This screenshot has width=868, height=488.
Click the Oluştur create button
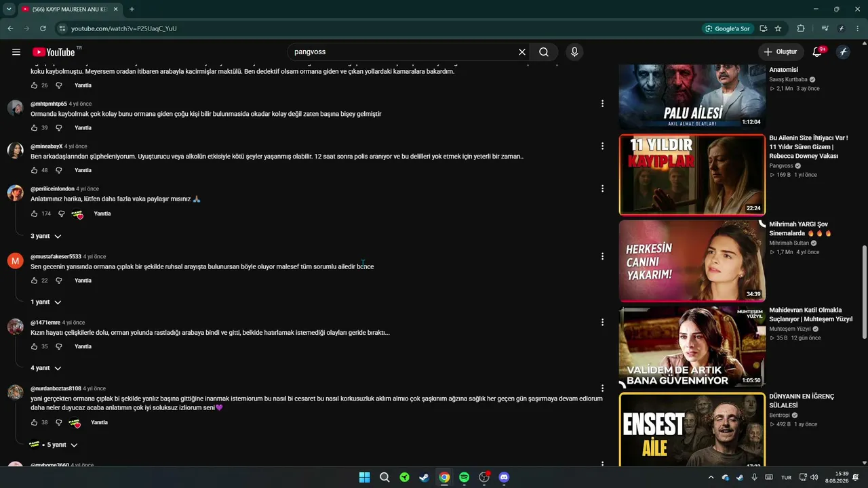pos(780,52)
